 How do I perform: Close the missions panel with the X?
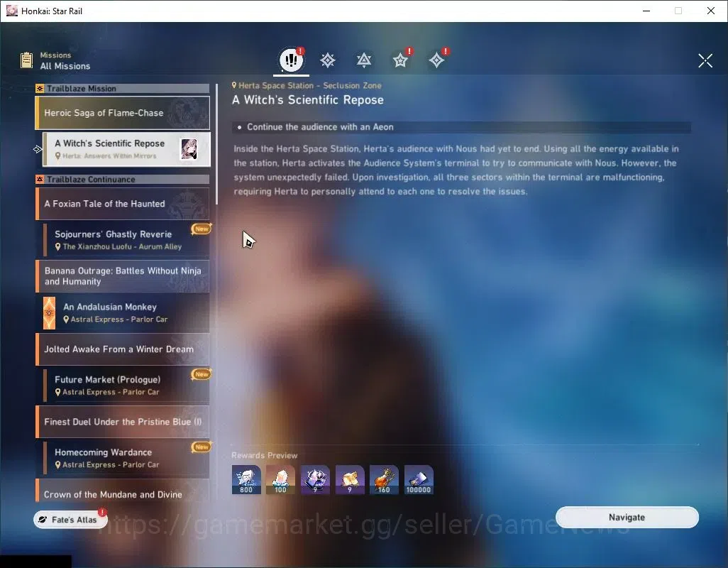(x=705, y=60)
